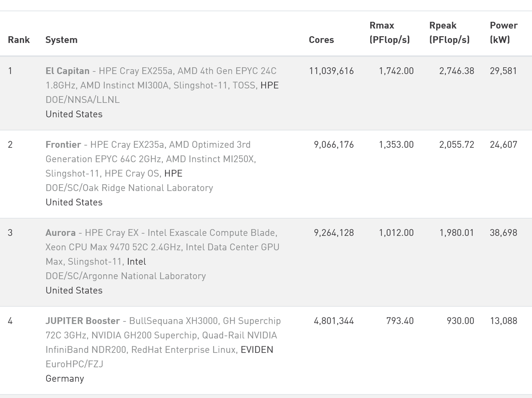Viewport: 532px width, 398px height.
Task: Click the Cores column header
Action: pos(321,40)
